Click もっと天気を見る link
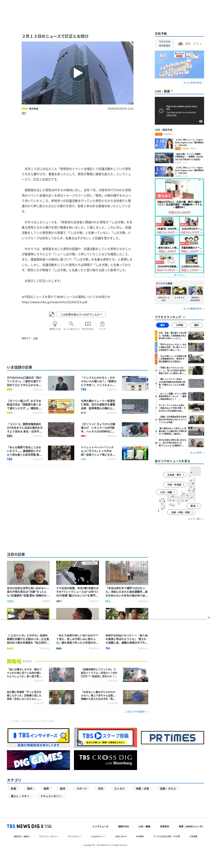Image resolution: width=211 pixels, height=868 pixels. pyautogui.click(x=193, y=83)
